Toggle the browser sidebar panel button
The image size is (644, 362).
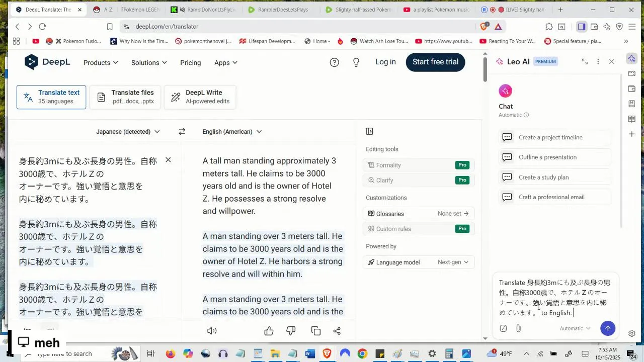coord(581,27)
